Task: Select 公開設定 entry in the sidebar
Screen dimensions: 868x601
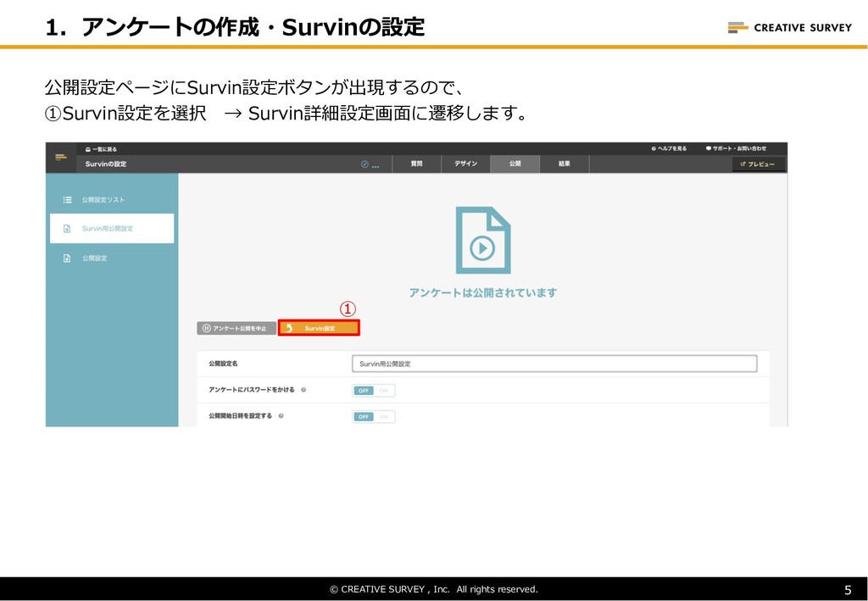Action: pyautogui.click(x=112, y=259)
